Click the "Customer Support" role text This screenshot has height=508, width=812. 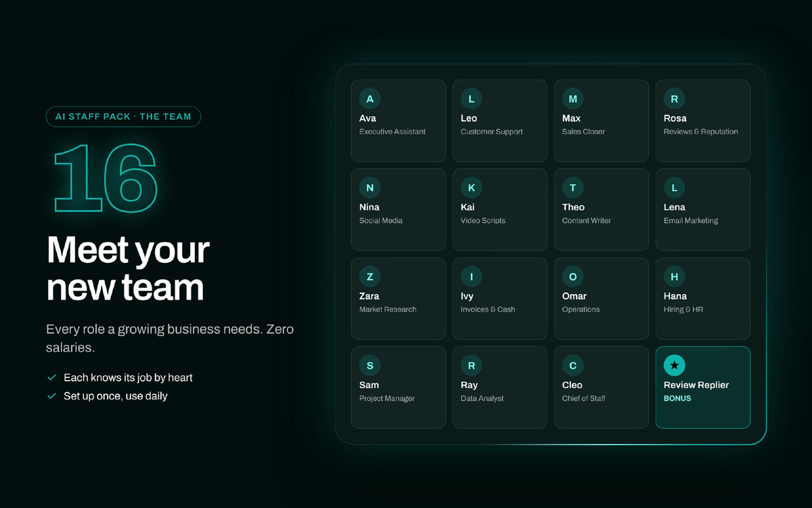(492, 132)
